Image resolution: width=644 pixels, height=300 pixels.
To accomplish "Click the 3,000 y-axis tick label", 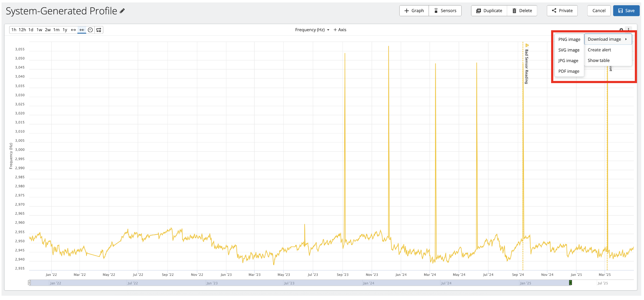I will click(x=20, y=150).
